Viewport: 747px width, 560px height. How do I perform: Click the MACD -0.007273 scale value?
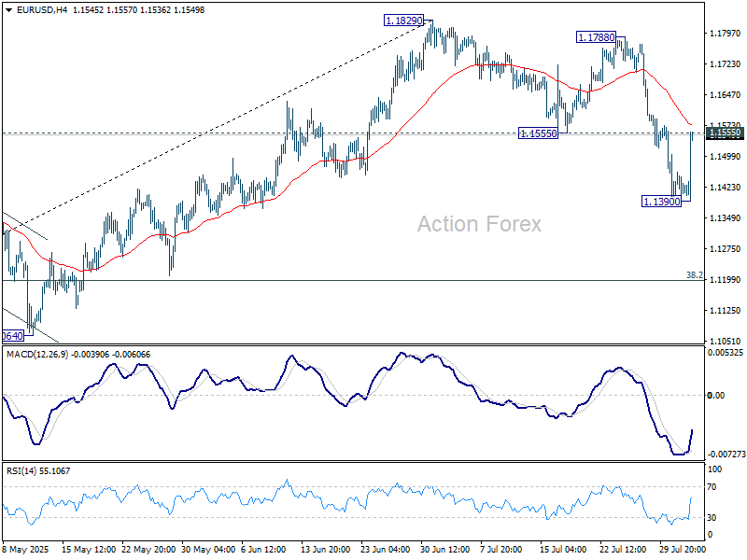tap(726, 453)
